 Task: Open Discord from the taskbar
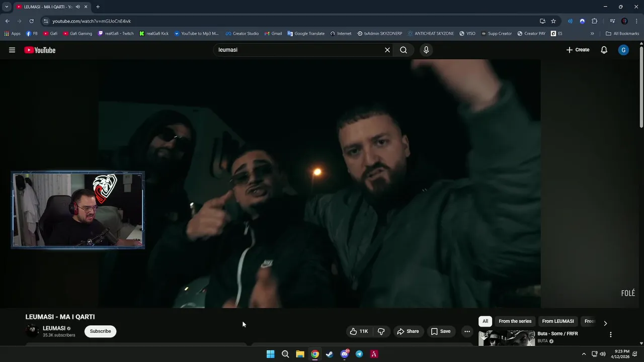345,354
